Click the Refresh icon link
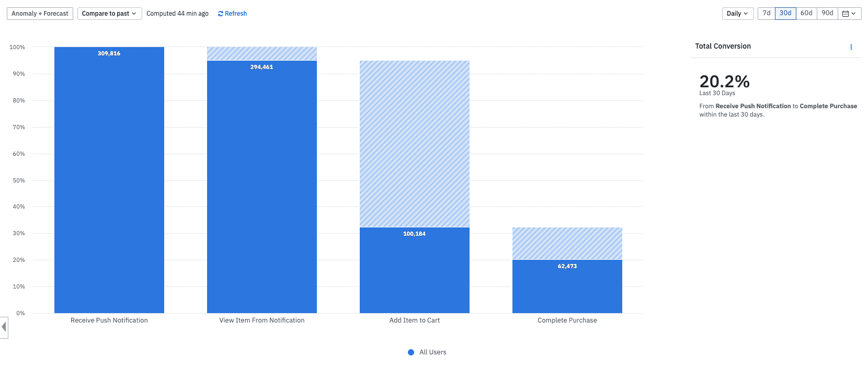Viewport: 868px width, 368px height. coord(232,14)
